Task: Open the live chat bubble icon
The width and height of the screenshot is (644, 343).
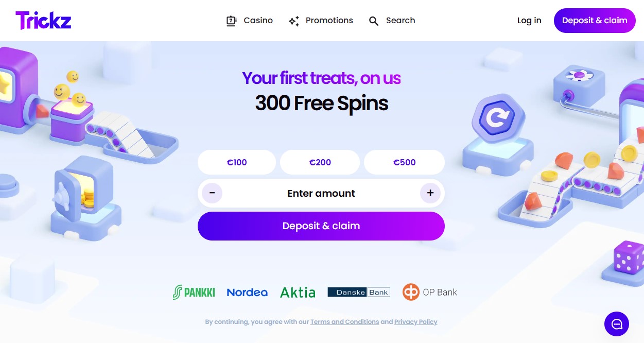Action: point(616,324)
